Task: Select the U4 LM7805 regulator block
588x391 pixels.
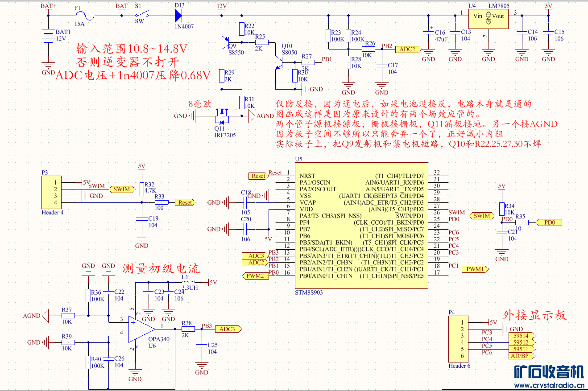Action: click(x=489, y=20)
